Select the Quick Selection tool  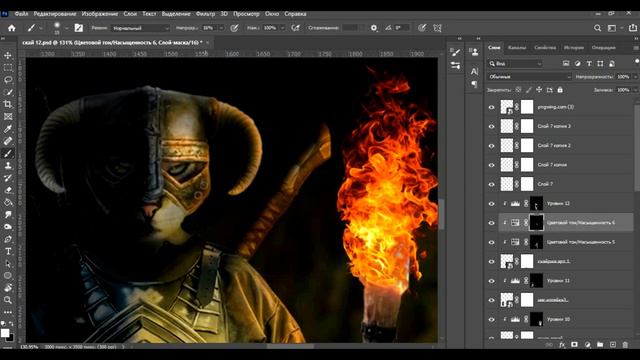pos(8,92)
